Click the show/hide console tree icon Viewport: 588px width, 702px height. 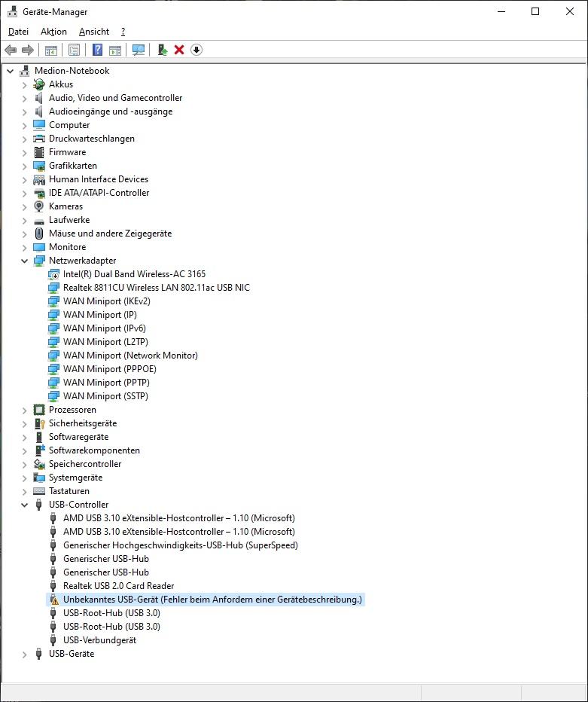[51, 50]
